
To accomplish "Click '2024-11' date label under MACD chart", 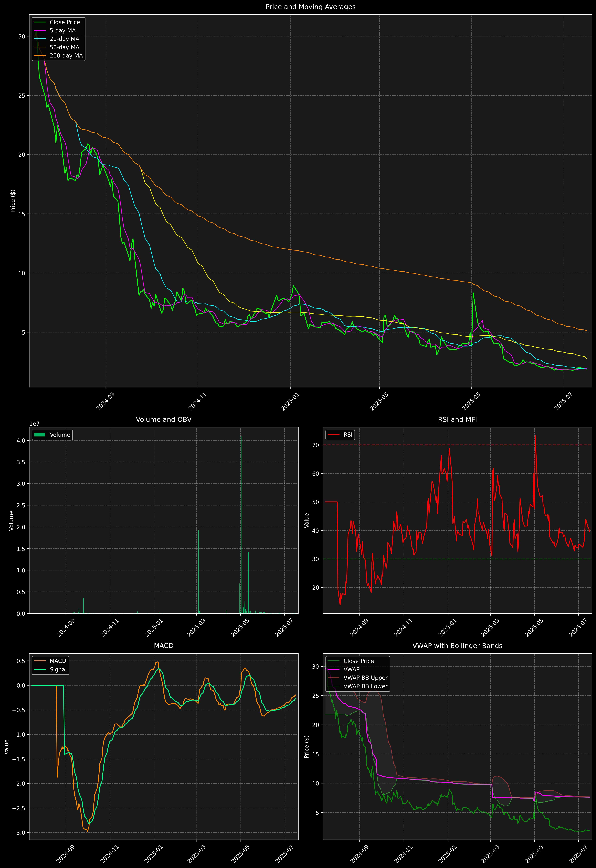I will click(x=109, y=854).
